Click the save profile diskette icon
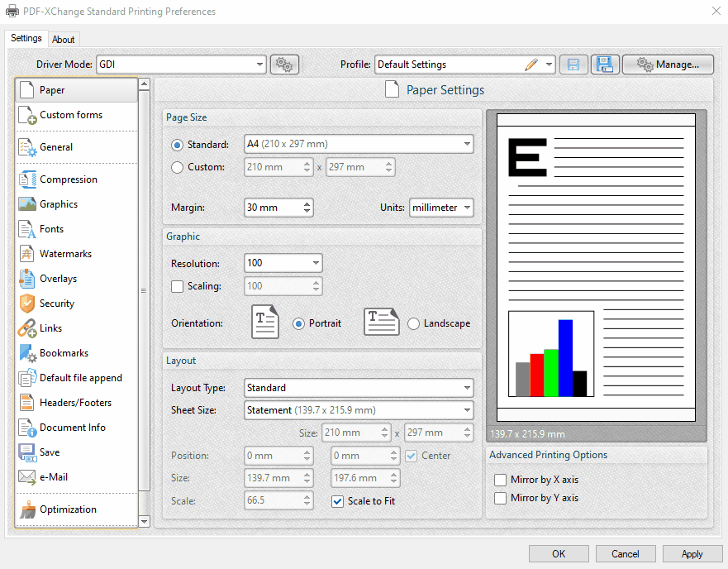The width and height of the screenshot is (728, 569). click(x=573, y=64)
